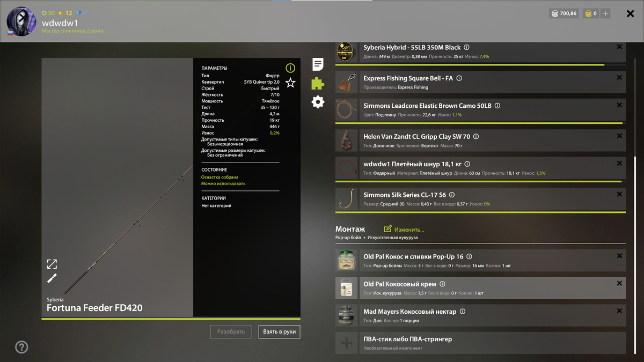The width and height of the screenshot is (644, 362).
Task: Remove Old Pal Кокос и сливки Pop-Up
Action: pos(619,256)
